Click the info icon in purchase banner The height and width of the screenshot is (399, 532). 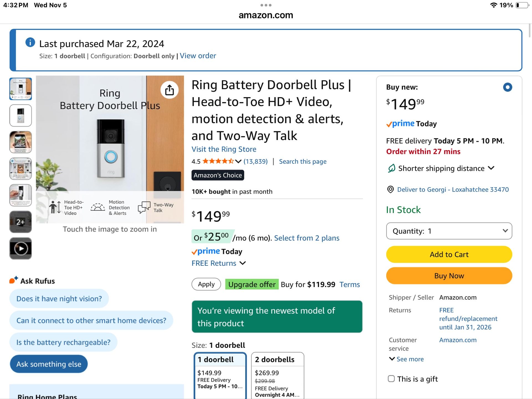[30, 42]
